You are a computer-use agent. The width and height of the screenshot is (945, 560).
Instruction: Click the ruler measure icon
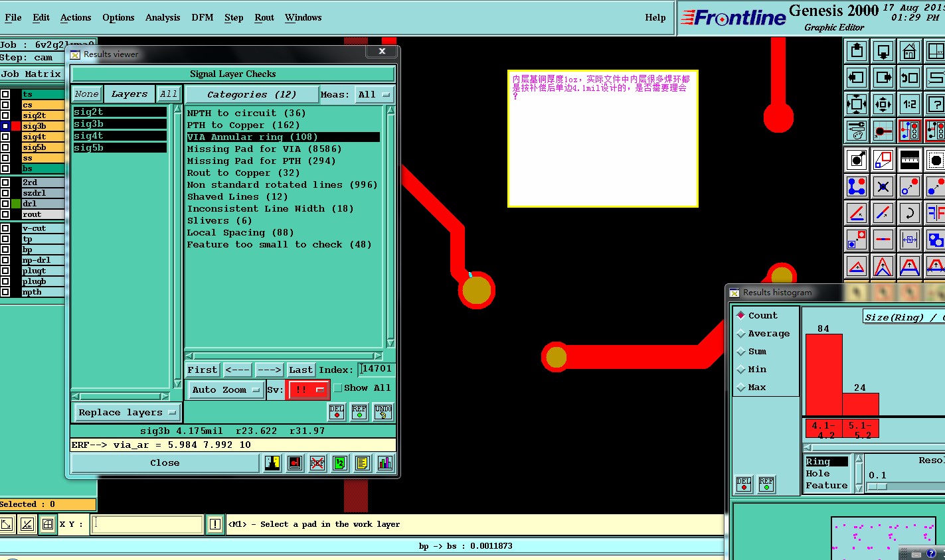(x=909, y=160)
